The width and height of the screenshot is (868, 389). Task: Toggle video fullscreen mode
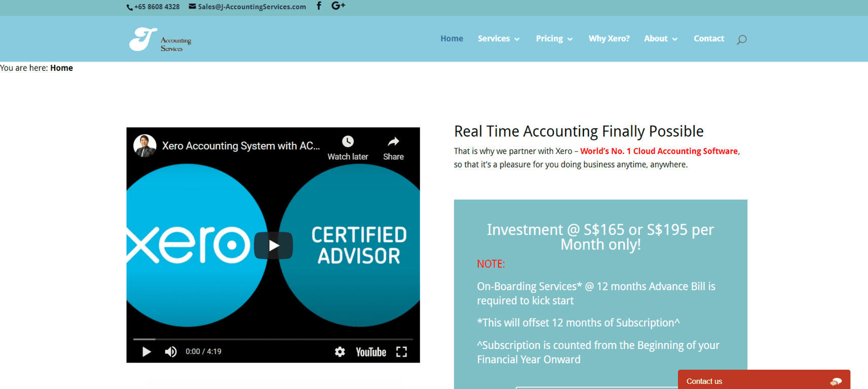coord(402,352)
